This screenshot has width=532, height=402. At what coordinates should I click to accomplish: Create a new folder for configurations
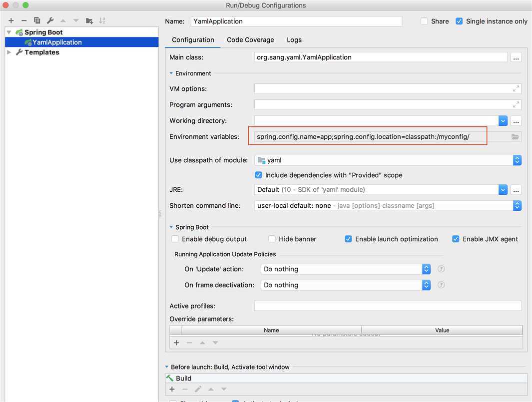[89, 20]
